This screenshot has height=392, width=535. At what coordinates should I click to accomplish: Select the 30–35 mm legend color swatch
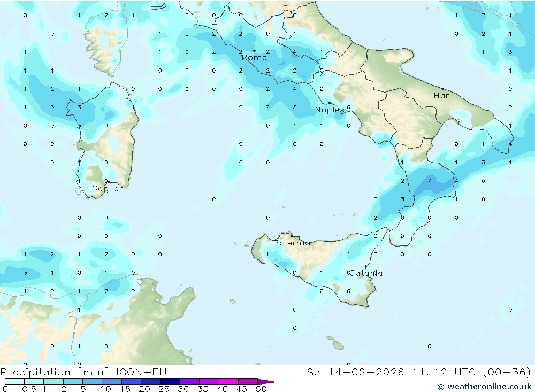(x=189, y=381)
